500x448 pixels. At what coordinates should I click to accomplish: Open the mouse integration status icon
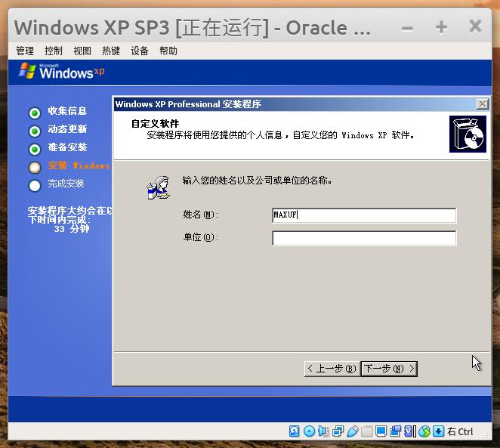[424, 431]
